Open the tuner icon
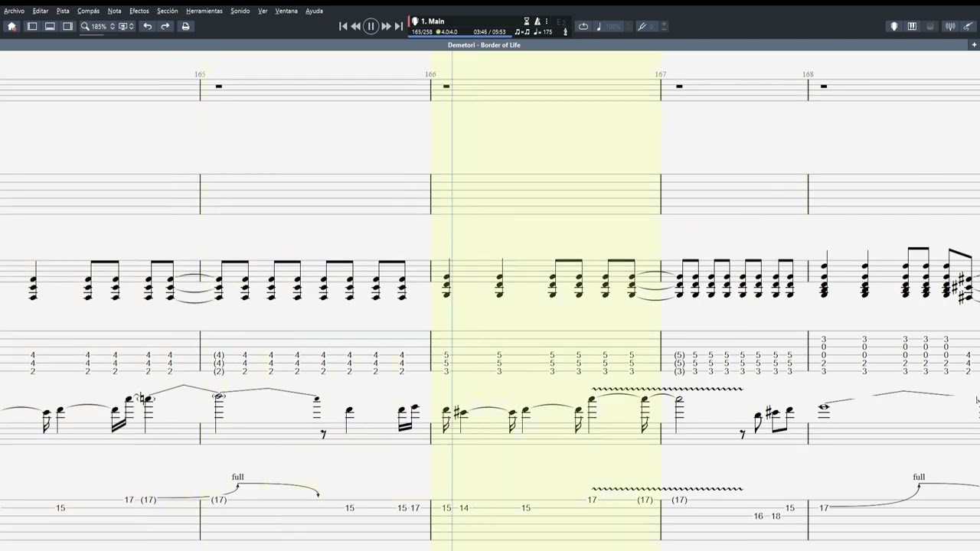Viewport: 980px width, 551px height. (x=950, y=26)
